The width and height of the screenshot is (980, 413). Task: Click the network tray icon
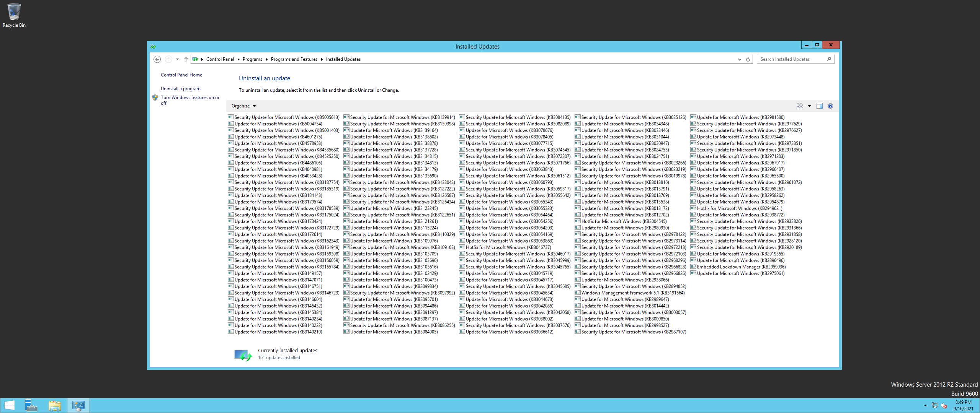934,405
